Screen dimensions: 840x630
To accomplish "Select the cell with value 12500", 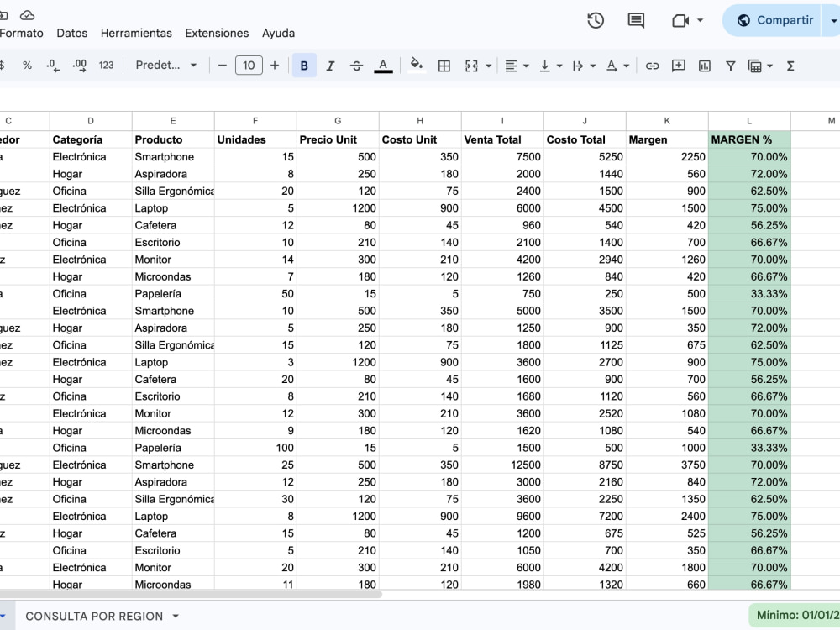I will point(502,465).
